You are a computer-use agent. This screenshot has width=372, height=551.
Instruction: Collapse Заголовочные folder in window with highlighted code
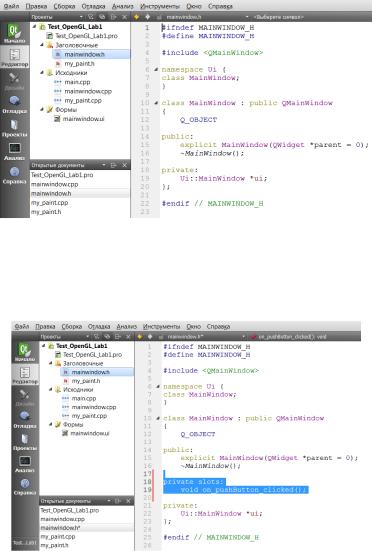(50, 363)
